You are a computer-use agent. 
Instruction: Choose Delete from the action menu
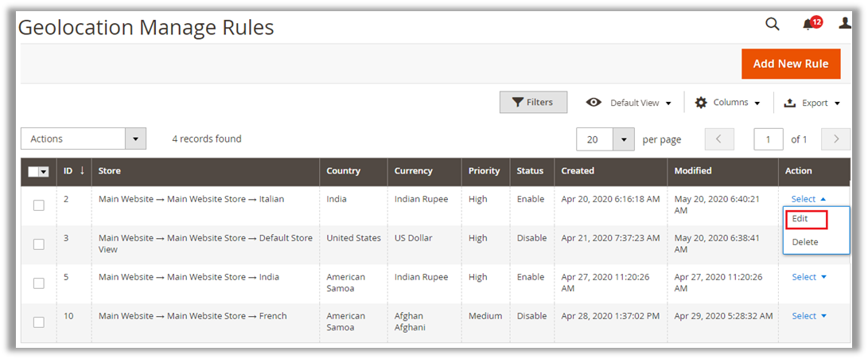[x=805, y=242]
